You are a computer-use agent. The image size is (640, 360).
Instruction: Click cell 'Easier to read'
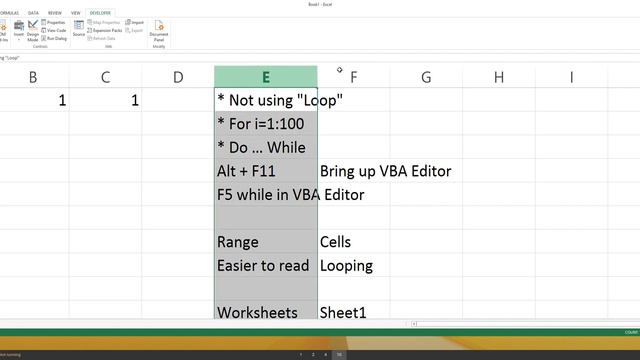point(266,266)
